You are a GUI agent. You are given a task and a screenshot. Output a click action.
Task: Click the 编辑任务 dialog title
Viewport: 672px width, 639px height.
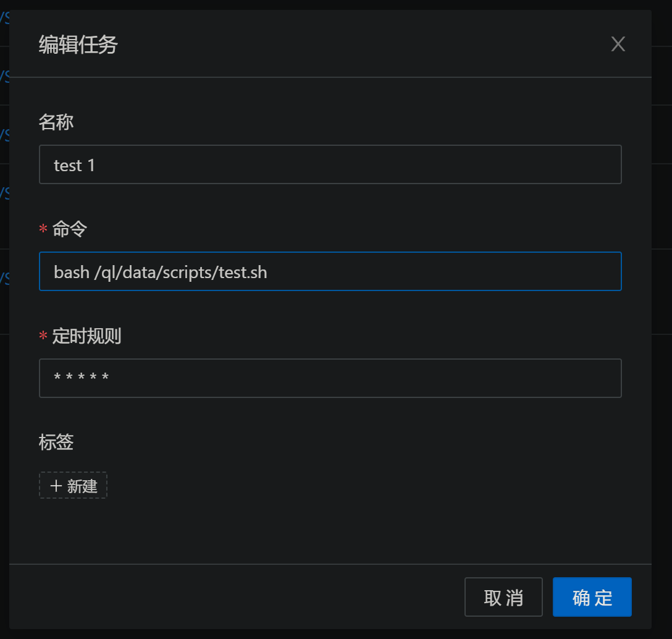pos(78,45)
